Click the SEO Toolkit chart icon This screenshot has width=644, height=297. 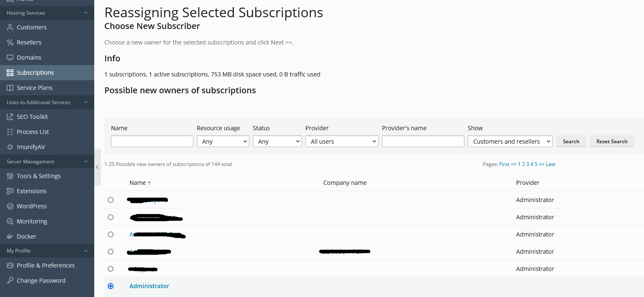[10, 117]
